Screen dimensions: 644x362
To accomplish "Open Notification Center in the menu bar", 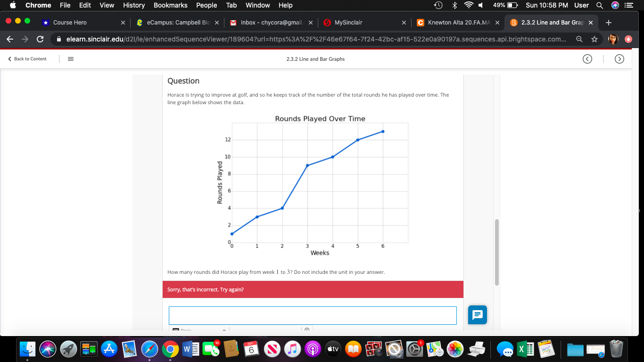I will coord(628,5).
